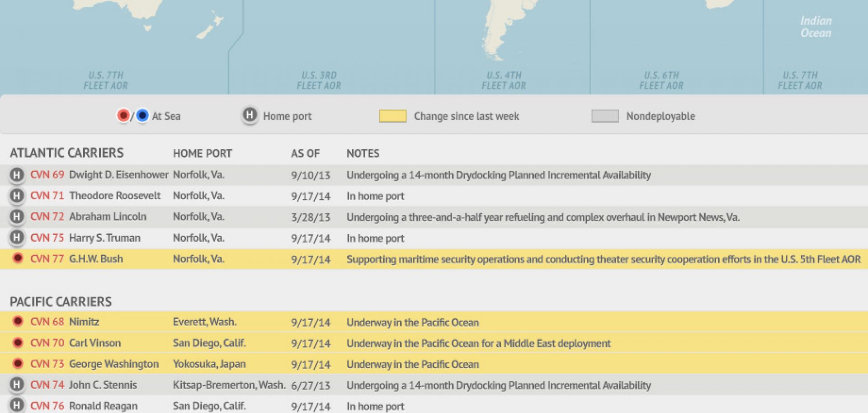The height and width of the screenshot is (413, 868).
Task: Click the yellow Change since last week swatch
Action: point(392,116)
